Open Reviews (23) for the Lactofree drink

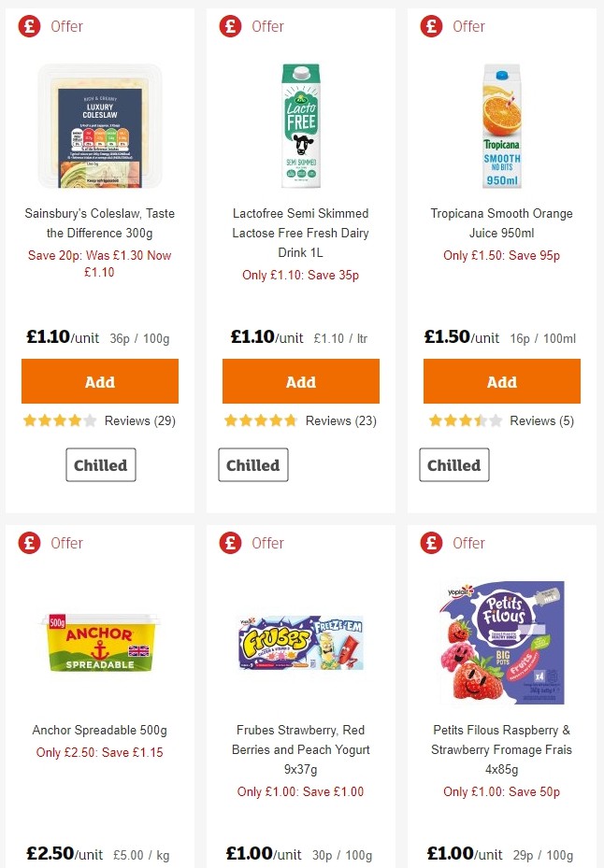[x=342, y=420]
